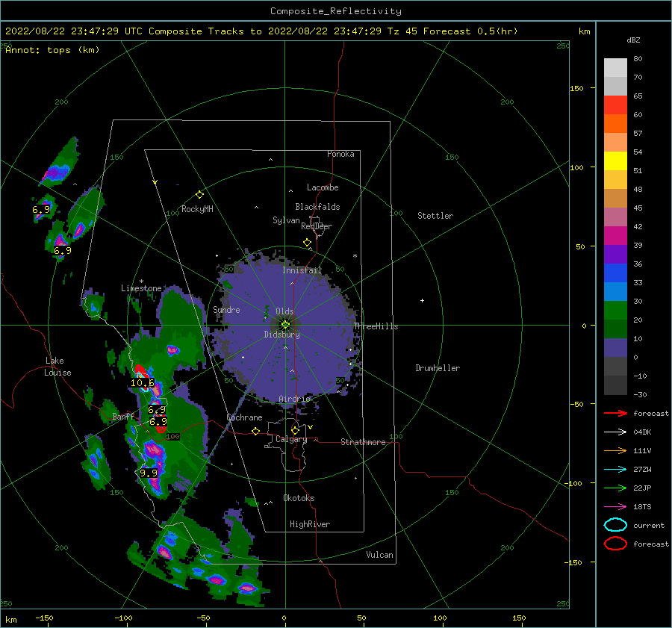Click the 04DK legend label

[x=642, y=432]
